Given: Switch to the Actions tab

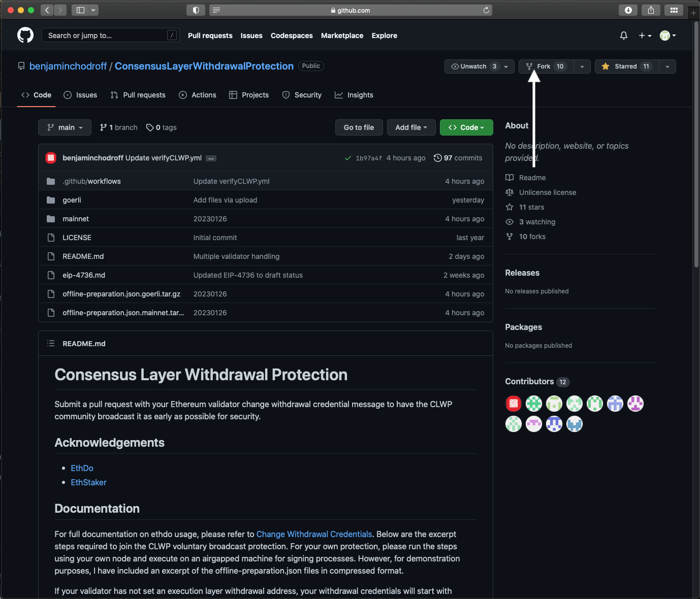Looking at the screenshot, I should pos(198,95).
